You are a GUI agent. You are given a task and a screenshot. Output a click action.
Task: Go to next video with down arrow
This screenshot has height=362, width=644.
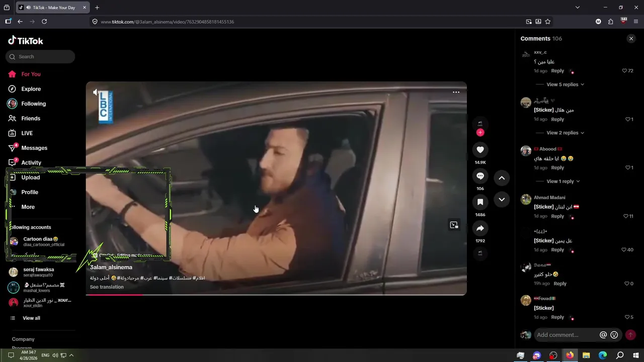tap(502, 200)
